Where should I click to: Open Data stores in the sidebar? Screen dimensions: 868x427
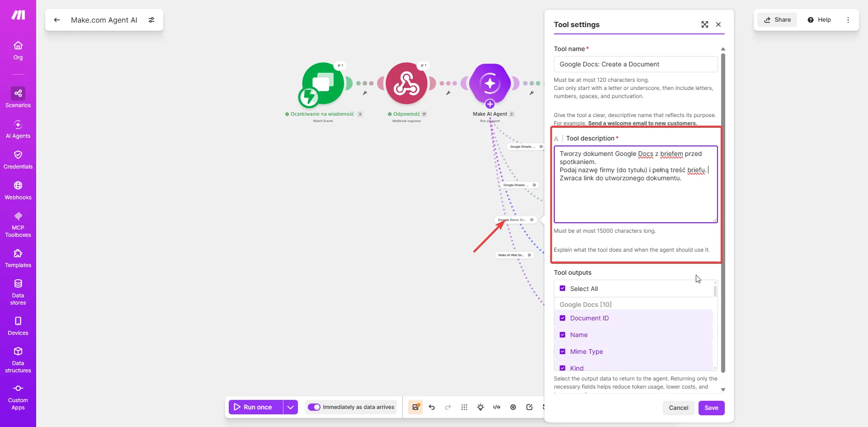pyautogui.click(x=18, y=292)
